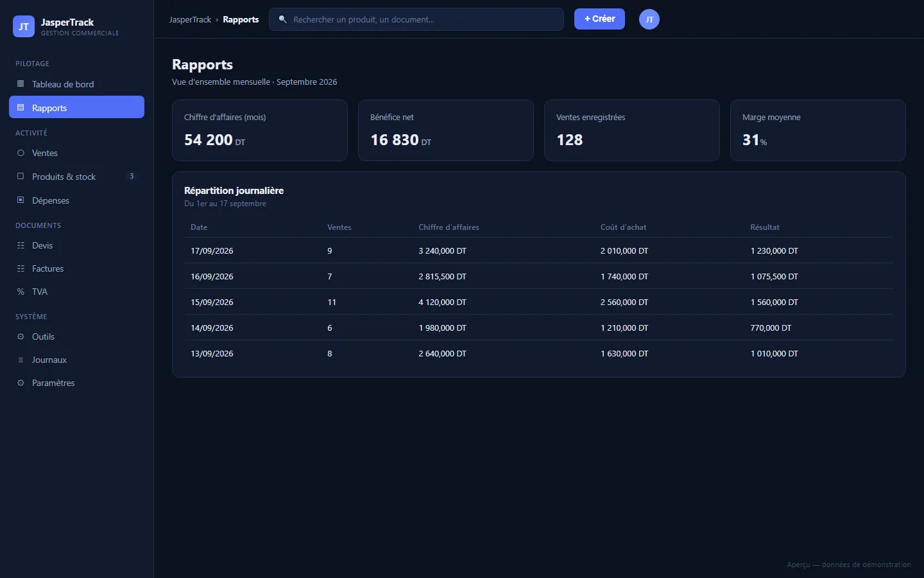Click the Factures list icon

pyautogui.click(x=21, y=268)
